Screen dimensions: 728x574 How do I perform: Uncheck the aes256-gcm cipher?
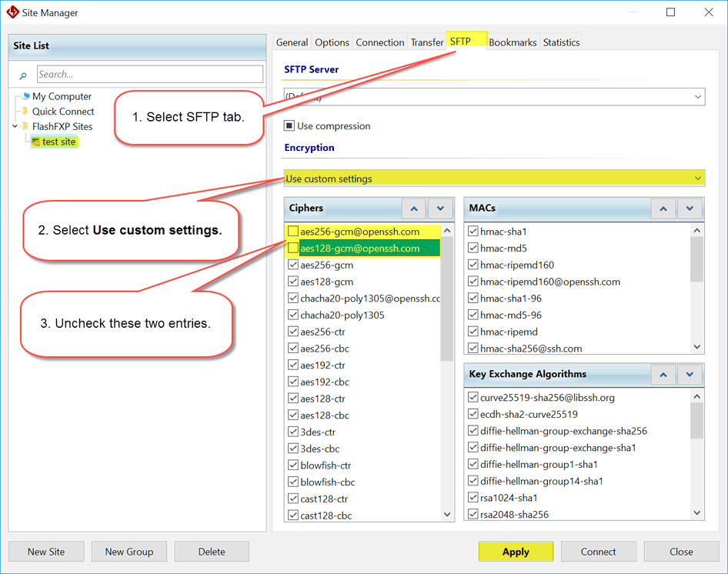(x=293, y=265)
